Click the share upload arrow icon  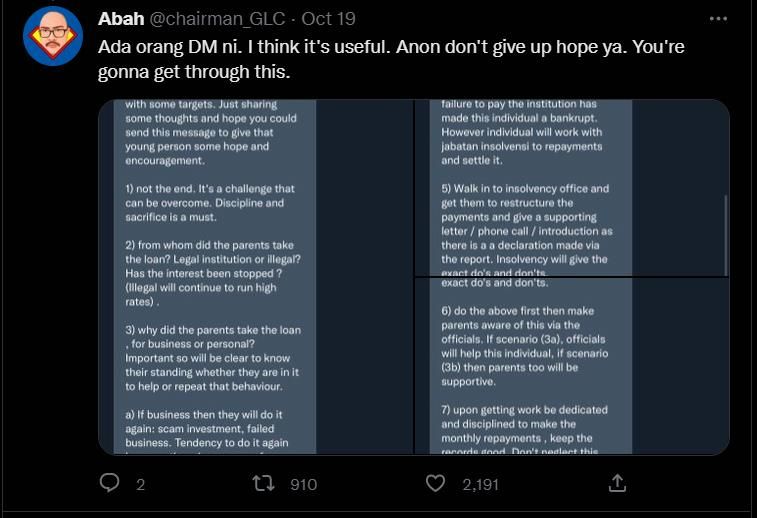click(x=617, y=484)
